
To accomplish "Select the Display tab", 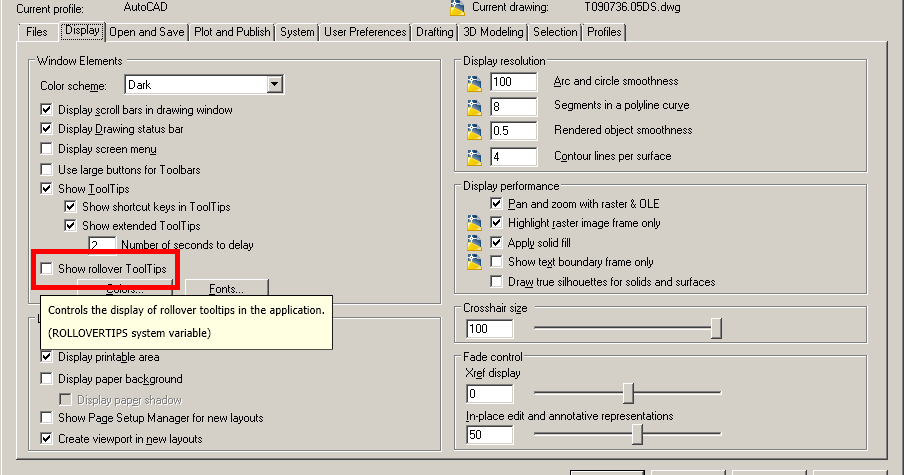I will (x=82, y=31).
